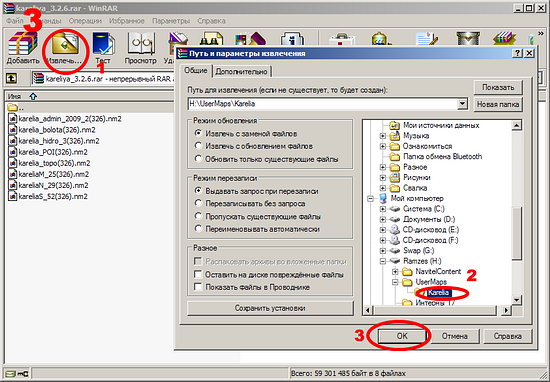This screenshot has height=382, width=550.
Task: Select the file kareliaN_29(326).nm2
Action: pos(49,185)
